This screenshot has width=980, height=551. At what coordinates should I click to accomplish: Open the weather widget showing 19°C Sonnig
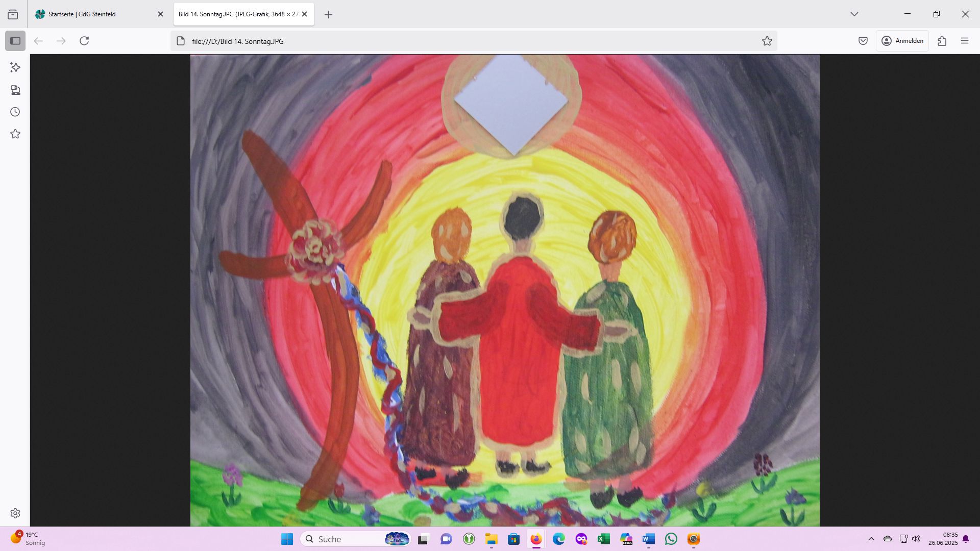pyautogui.click(x=29, y=539)
